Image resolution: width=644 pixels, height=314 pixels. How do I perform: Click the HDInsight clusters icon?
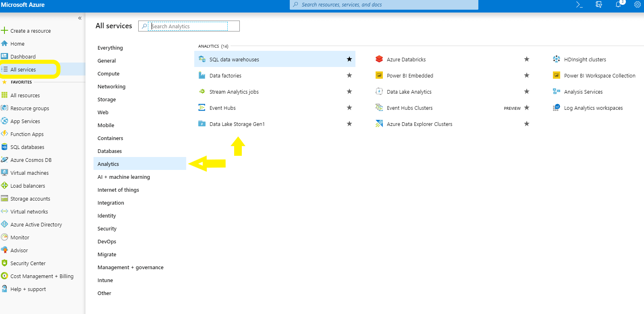[x=557, y=59]
